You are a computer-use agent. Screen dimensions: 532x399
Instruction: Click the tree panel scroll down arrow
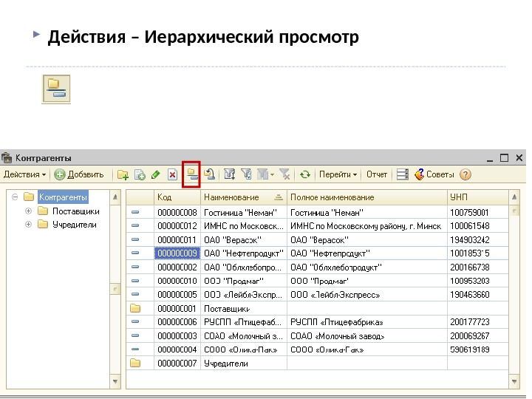coord(115,381)
